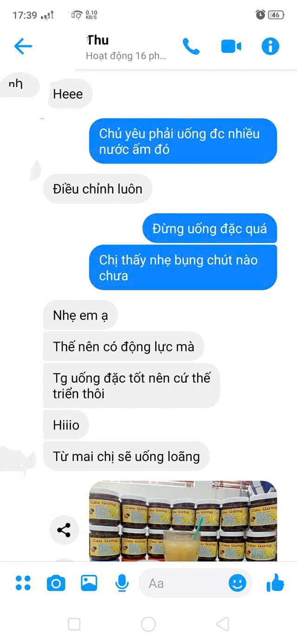
Task: Open the emoji picker smiley
Action: coord(238,583)
